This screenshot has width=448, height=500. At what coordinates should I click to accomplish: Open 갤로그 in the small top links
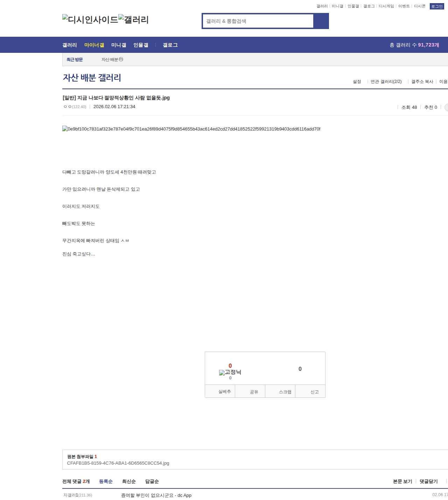(369, 6)
